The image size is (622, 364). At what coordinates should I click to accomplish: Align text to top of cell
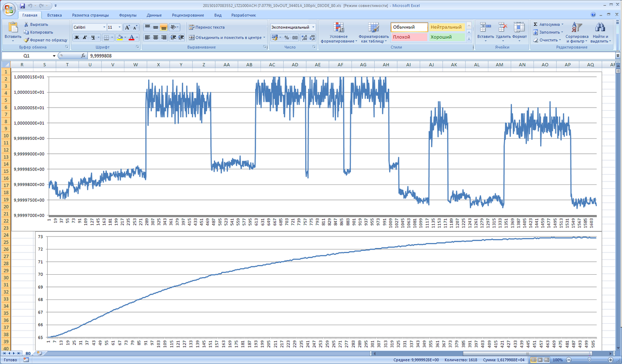tap(148, 28)
